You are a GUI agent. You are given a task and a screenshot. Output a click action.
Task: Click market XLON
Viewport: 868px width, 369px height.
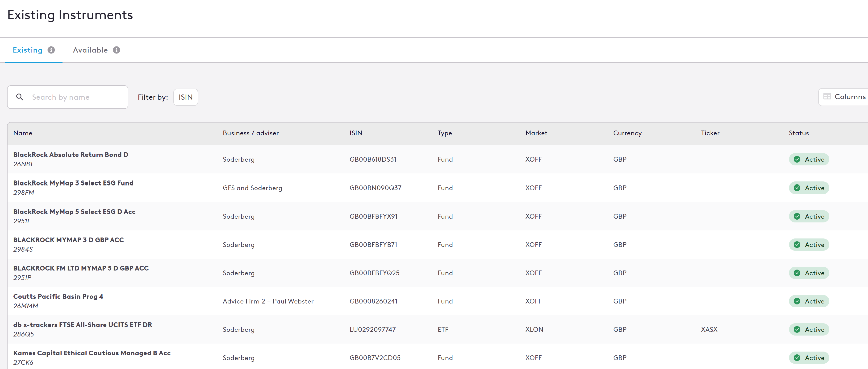click(534, 330)
